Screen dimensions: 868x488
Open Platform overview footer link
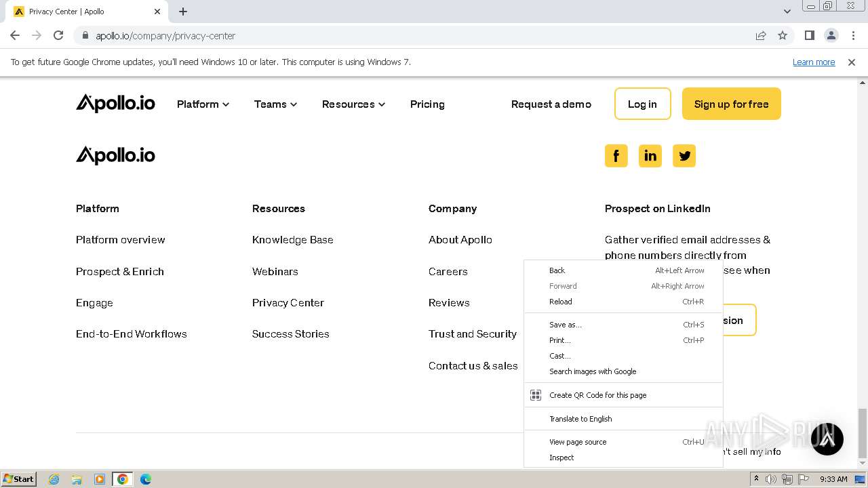point(121,240)
